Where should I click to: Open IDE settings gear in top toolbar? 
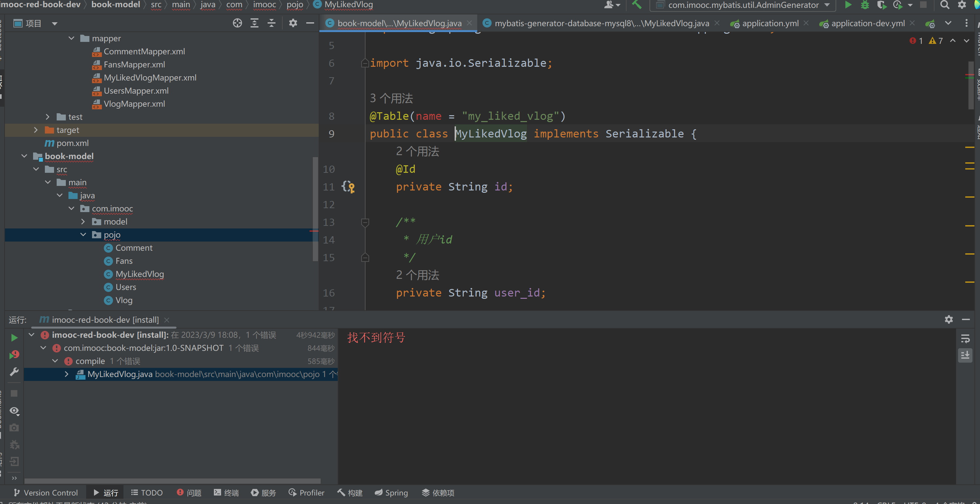pyautogui.click(x=962, y=5)
